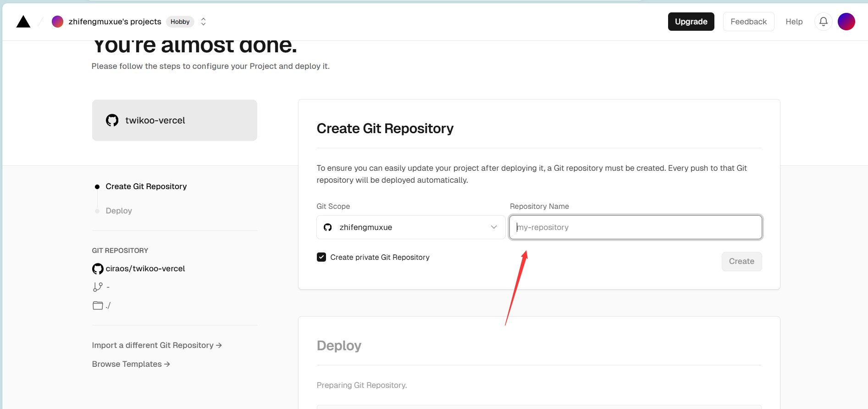Click the Vercel triangle logo
Viewport: 868px width, 409px height.
(x=23, y=22)
